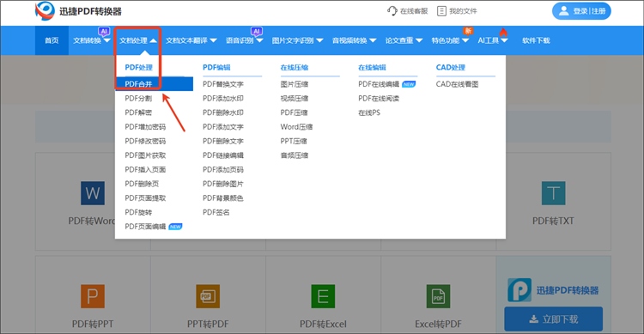This screenshot has height=334, width=644.
Task: Open PDF替换文字 option
Action: tap(223, 84)
